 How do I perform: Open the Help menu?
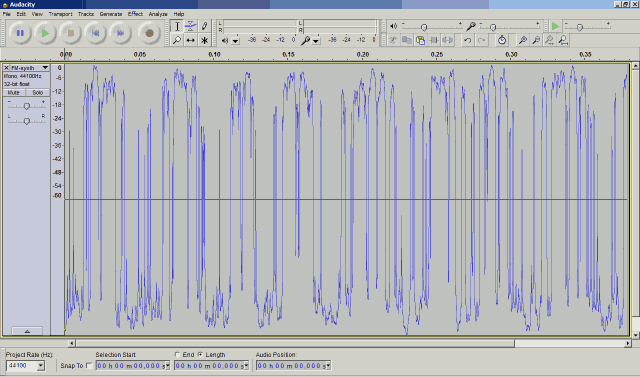(x=179, y=14)
